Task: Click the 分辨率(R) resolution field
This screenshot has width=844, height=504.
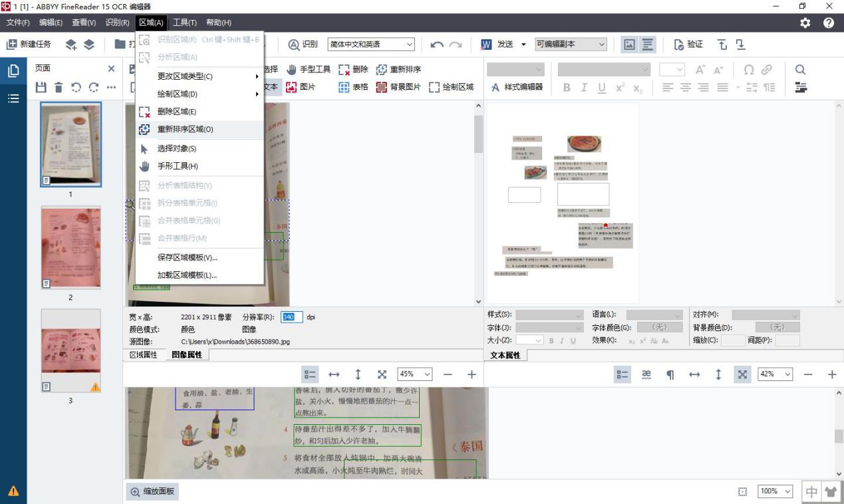Action: click(292, 317)
